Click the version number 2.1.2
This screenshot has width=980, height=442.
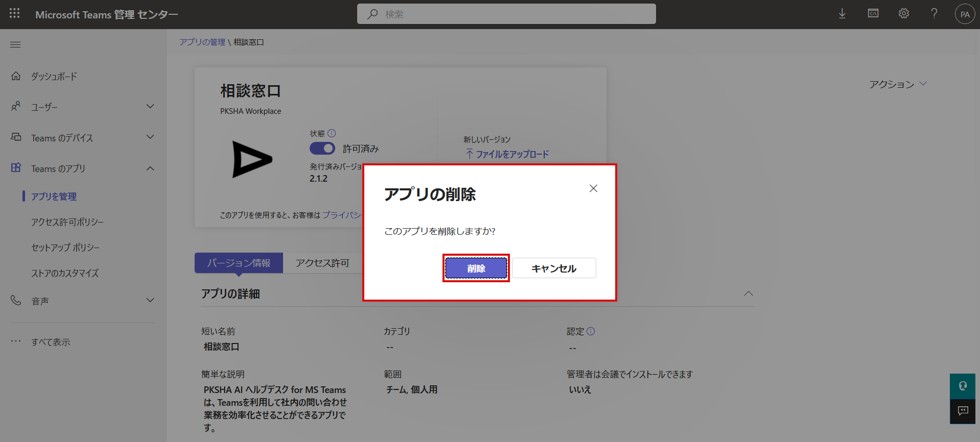pos(318,179)
